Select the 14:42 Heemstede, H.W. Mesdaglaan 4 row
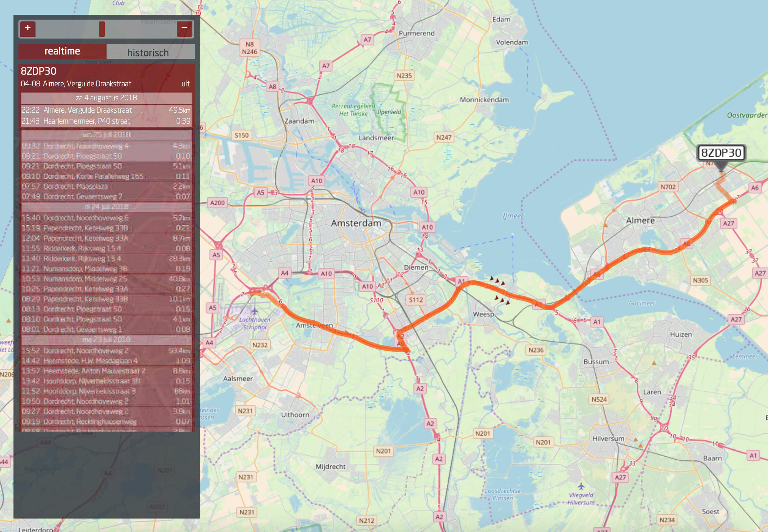 click(106, 361)
